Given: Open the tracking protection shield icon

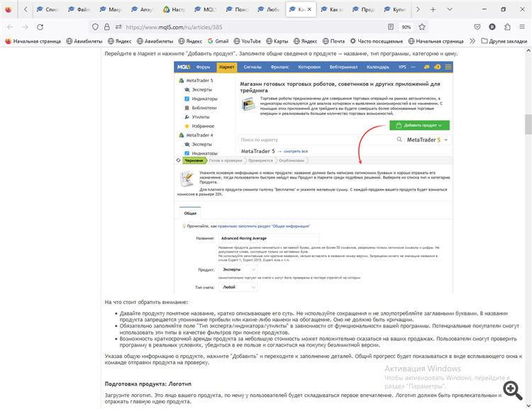Looking at the screenshot, I should [95, 27].
